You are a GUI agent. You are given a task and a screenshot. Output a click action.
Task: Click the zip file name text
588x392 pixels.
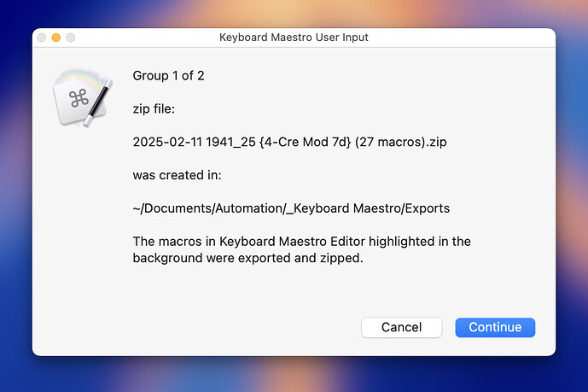289,142
